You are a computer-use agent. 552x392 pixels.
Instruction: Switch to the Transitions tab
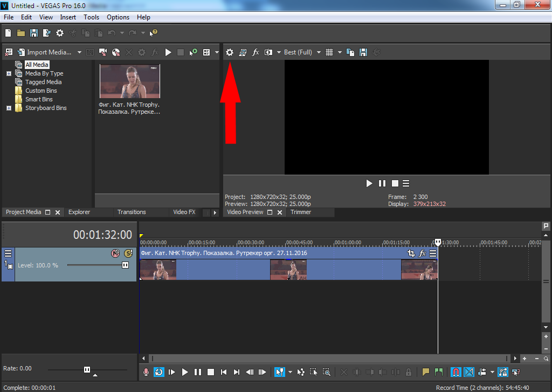pos(132,212)
